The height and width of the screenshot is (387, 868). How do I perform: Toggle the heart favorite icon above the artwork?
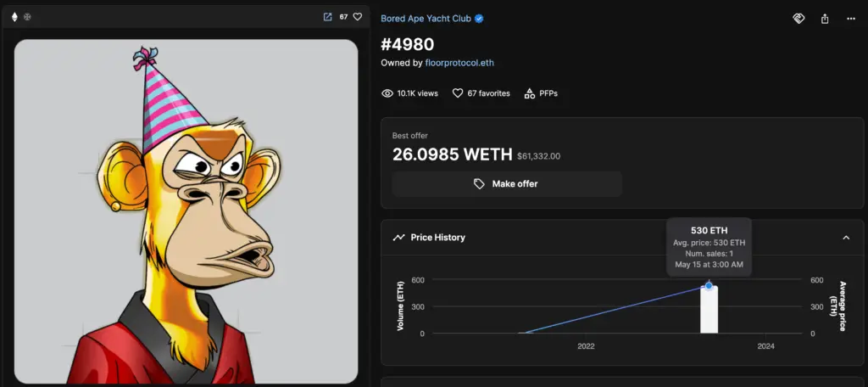pyautogui.click(x=358, y=17)
